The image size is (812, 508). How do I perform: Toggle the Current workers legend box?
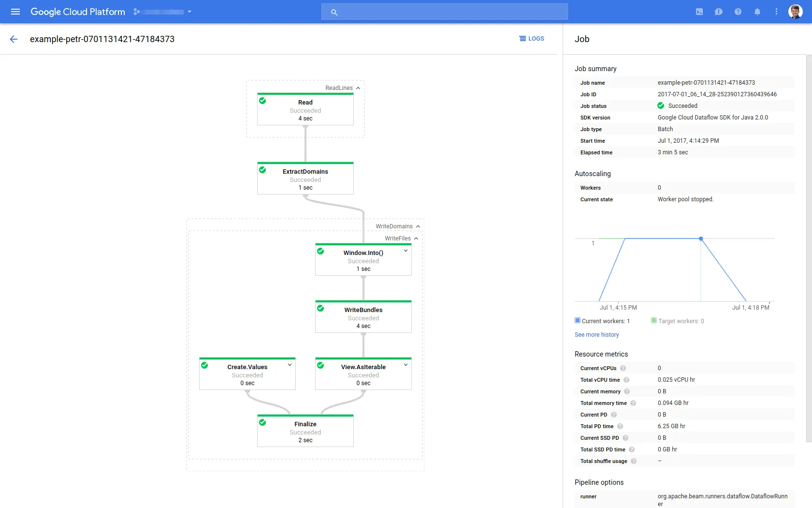(578, 320)
